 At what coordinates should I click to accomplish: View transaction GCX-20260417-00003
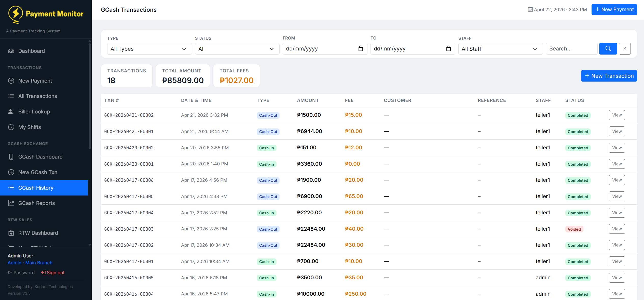[x=617, y=229]
